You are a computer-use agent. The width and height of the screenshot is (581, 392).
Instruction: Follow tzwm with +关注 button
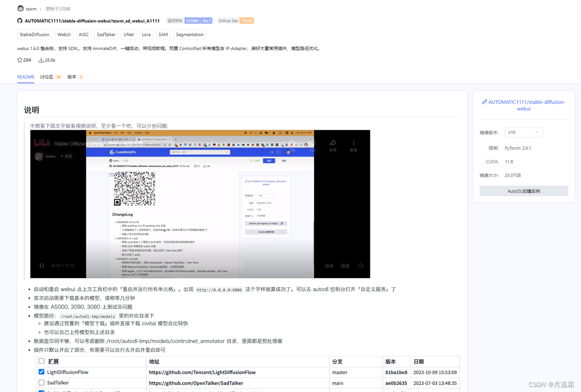click(x=66, y=156)
